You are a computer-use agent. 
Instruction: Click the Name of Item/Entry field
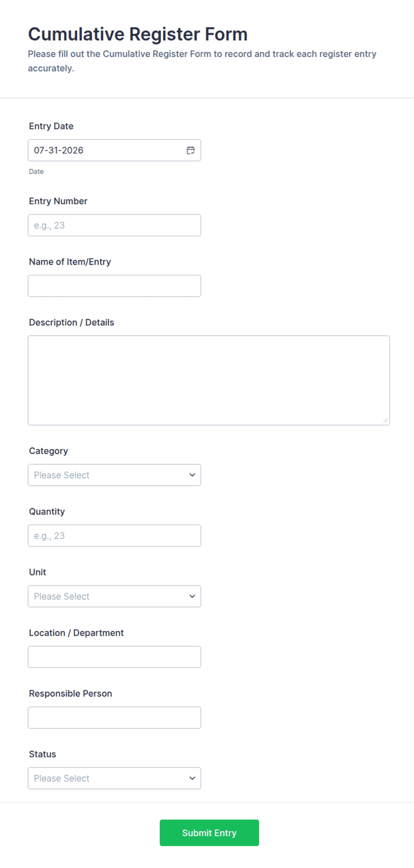[x=114, y=286]
